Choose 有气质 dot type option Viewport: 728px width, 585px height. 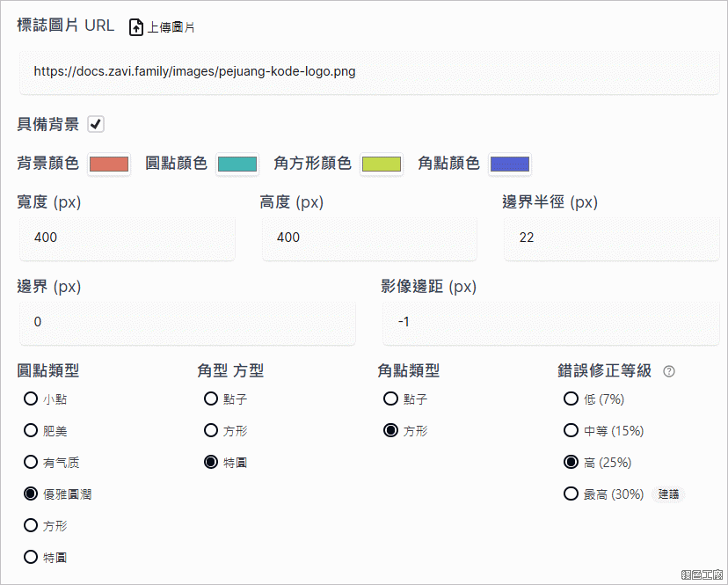(31, 463)
